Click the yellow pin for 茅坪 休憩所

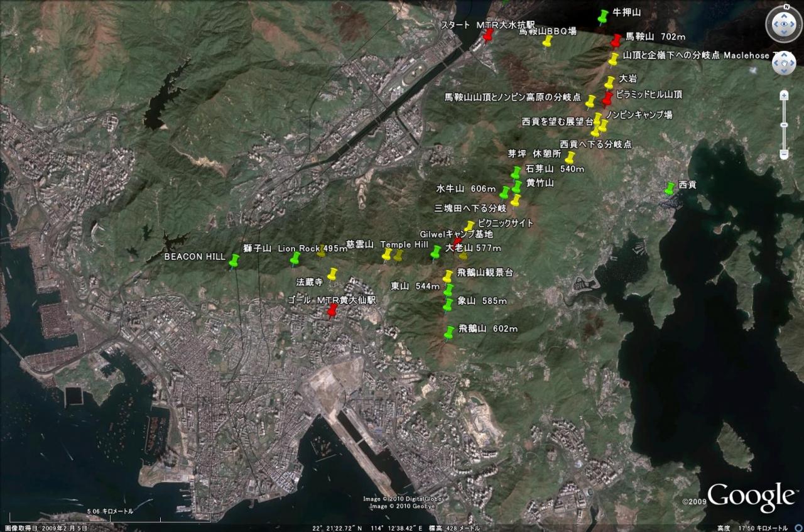pos(569,158)
